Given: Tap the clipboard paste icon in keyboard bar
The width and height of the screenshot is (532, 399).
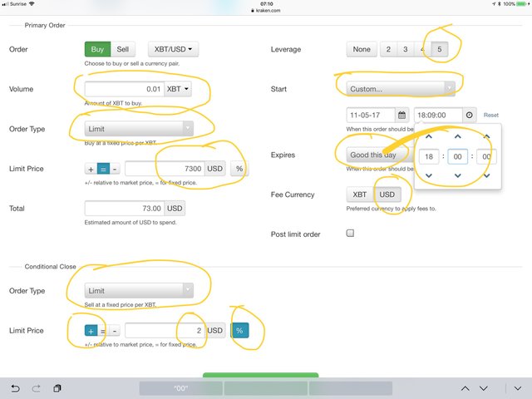Looking at the screenshot, I should click(x=57, y=388).
